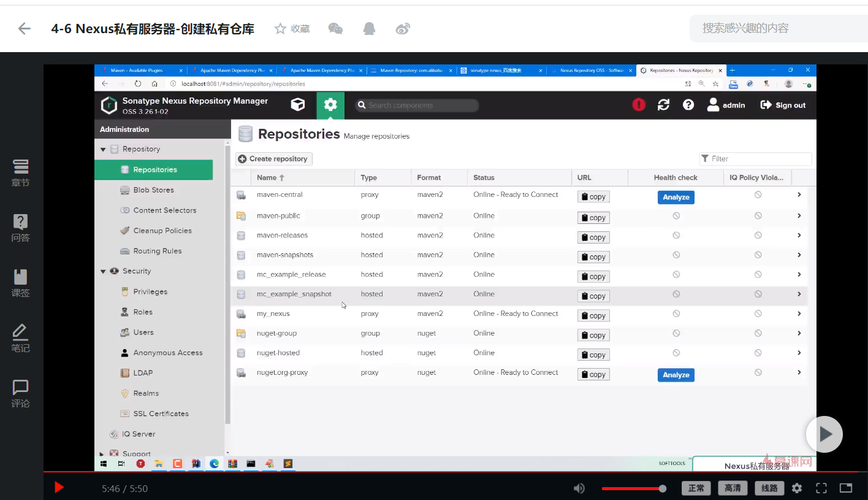Click the 收藏 star icon
The width and height of the screenshot is (868, 500).
(x=280, y=28)
